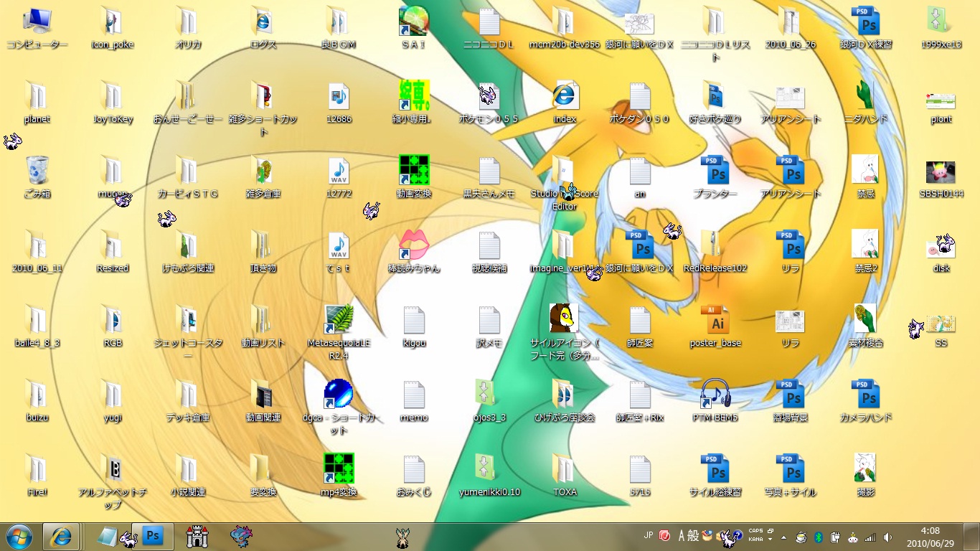Open the index HTML file
Screen dimensions: 980x551
click(x=565, y=103)
